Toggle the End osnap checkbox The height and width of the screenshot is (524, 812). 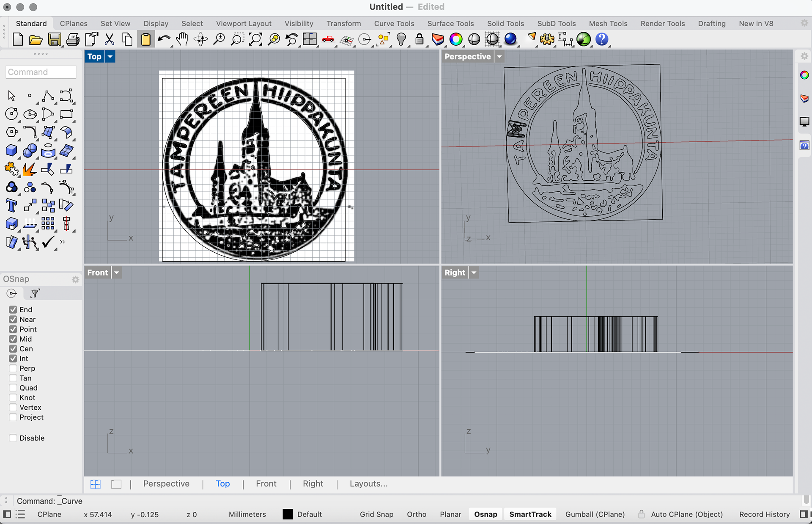pos(13,309)
